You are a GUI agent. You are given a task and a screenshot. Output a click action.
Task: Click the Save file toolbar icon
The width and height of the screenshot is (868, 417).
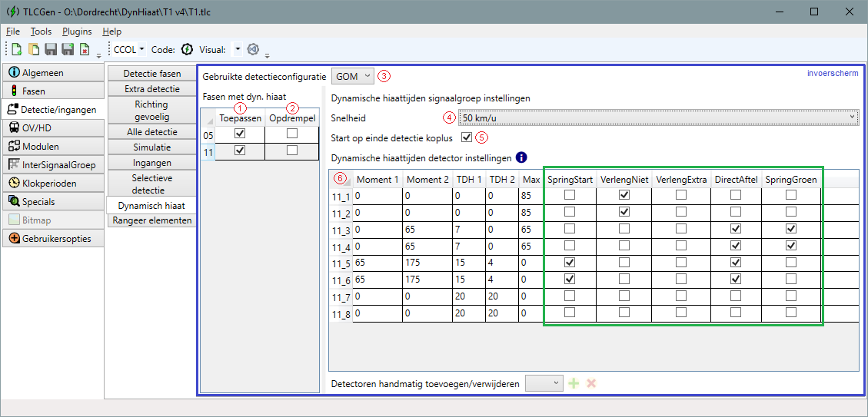pyautogui.click(x=51, y=50)
